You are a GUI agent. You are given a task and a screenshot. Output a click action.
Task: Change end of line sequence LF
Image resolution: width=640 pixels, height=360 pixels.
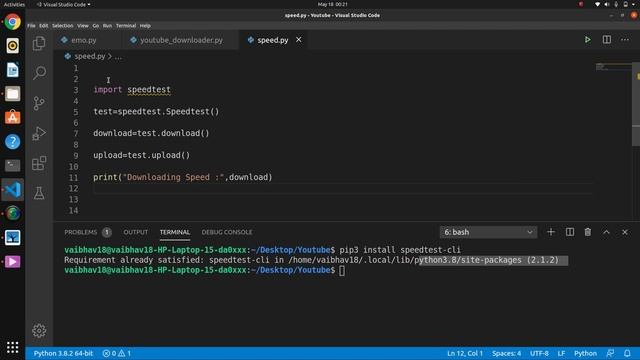[561, 353]
